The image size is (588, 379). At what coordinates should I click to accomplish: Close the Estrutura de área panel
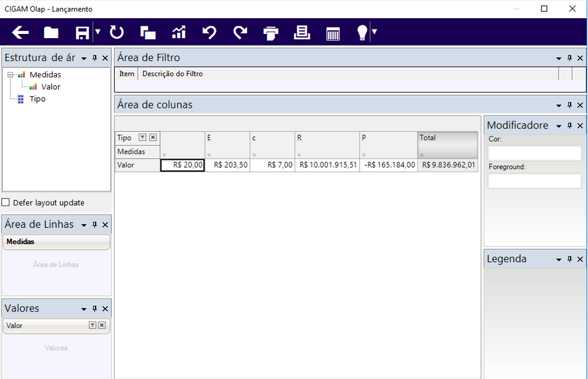pos(105,58)
